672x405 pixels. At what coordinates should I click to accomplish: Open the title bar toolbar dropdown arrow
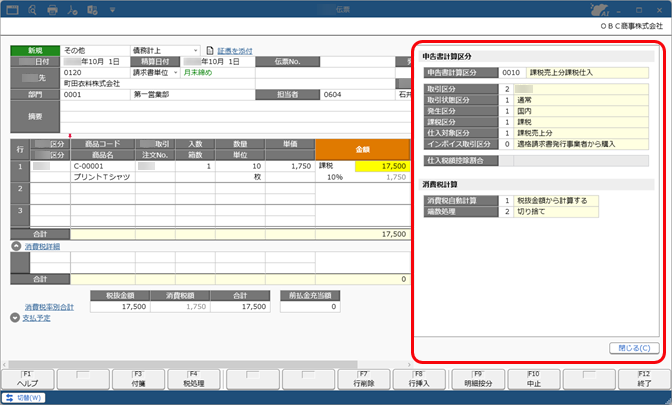point(112,9)
